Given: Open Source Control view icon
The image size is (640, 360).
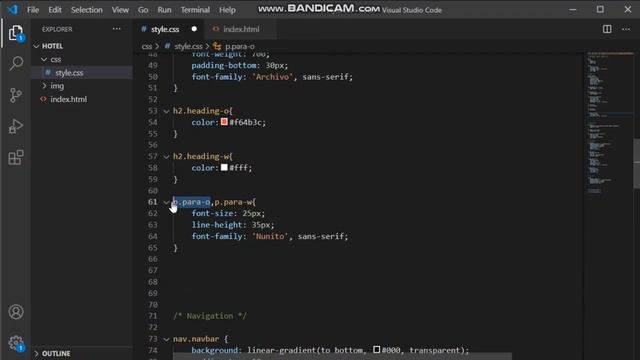Looking at the screenshot, I should coord(16,95).
